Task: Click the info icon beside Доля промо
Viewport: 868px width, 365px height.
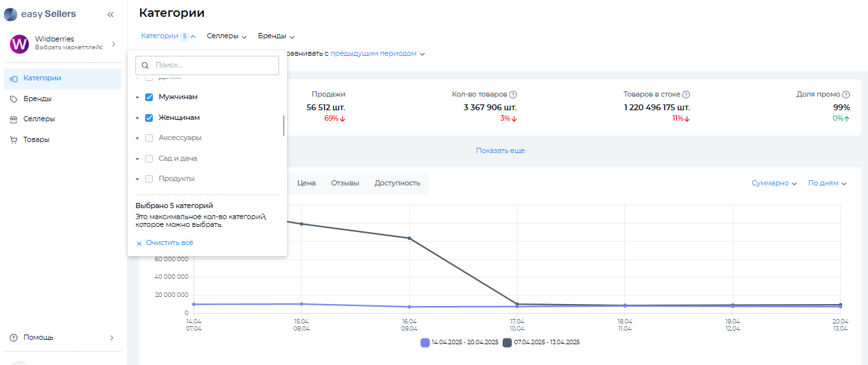Action: [x=846, y=95]
